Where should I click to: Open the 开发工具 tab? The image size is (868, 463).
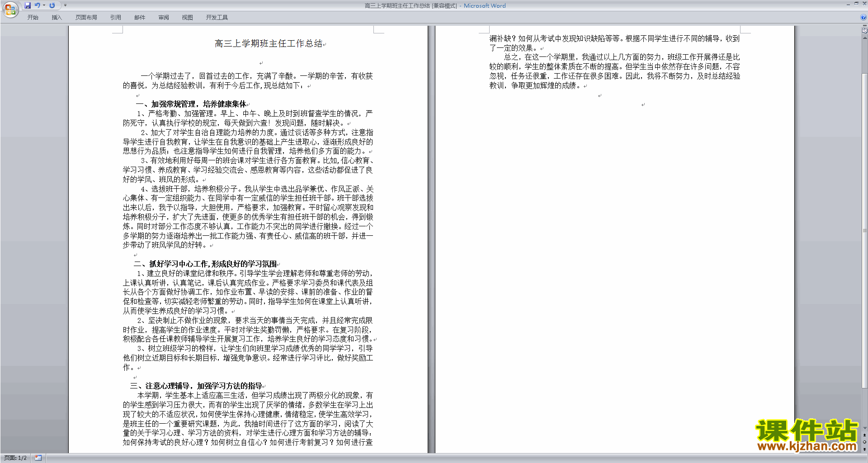point(217,18)
